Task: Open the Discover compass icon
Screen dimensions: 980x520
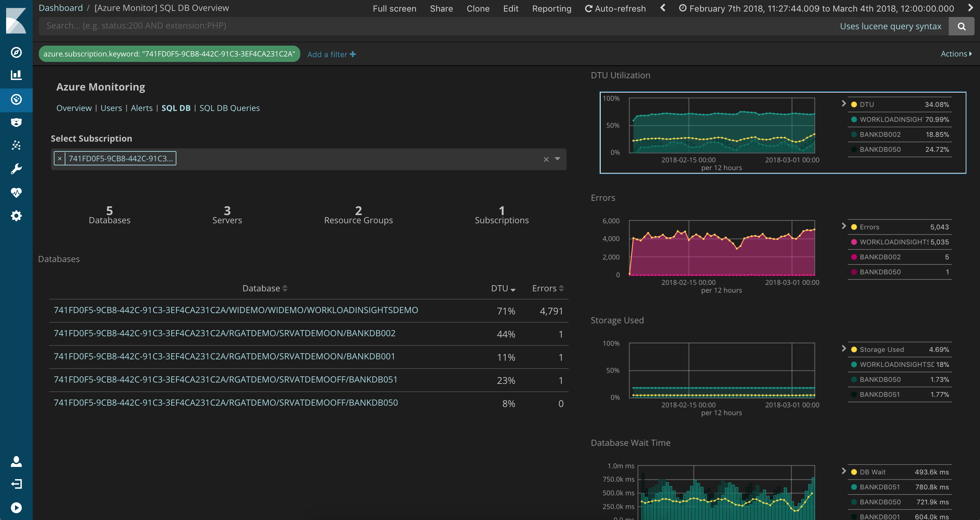Action: pos(16,52)
